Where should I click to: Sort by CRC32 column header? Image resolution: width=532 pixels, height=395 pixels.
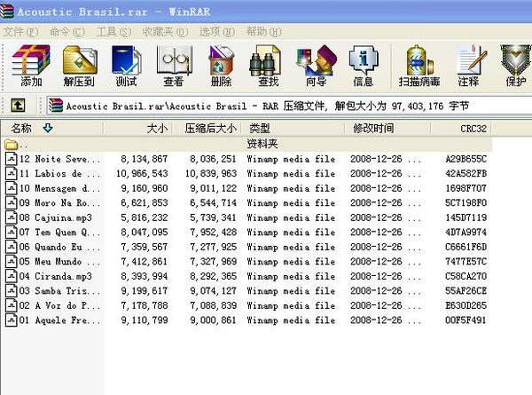click(461, 129)
